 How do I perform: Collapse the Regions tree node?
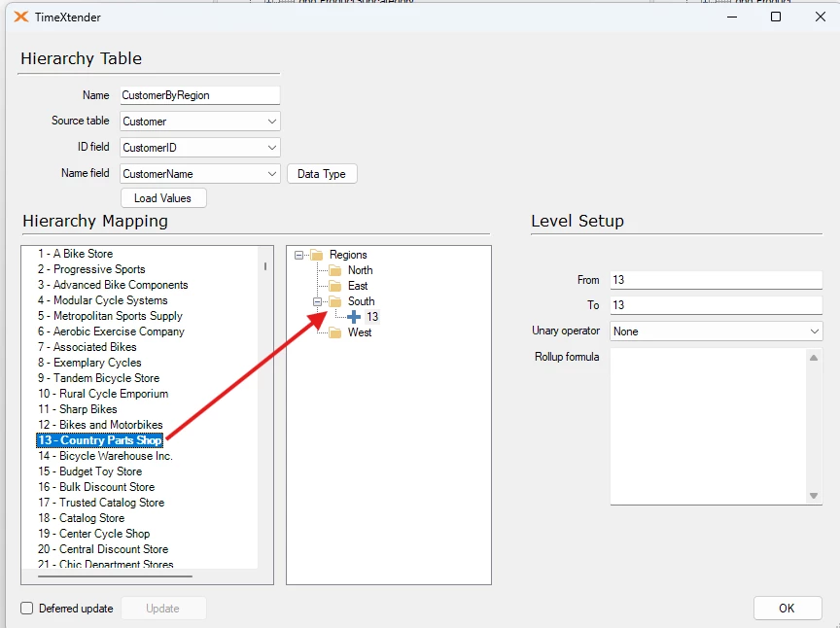pyautogui.click(x=298, y=255)
